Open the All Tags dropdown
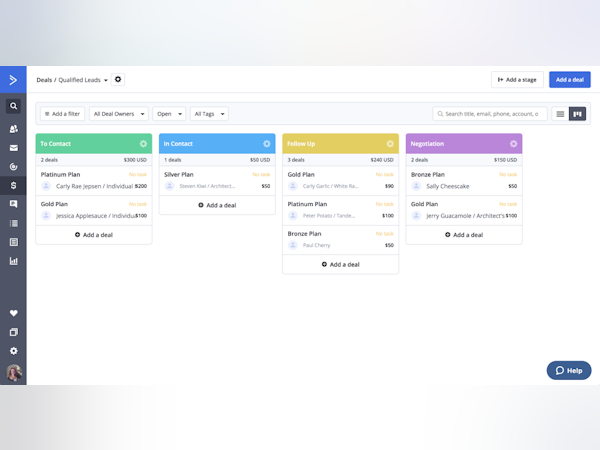 [209, 114]
